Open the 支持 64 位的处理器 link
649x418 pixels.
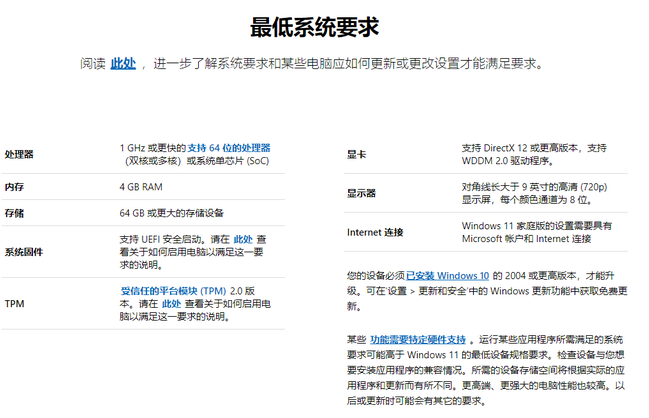(x=229, y=148)
